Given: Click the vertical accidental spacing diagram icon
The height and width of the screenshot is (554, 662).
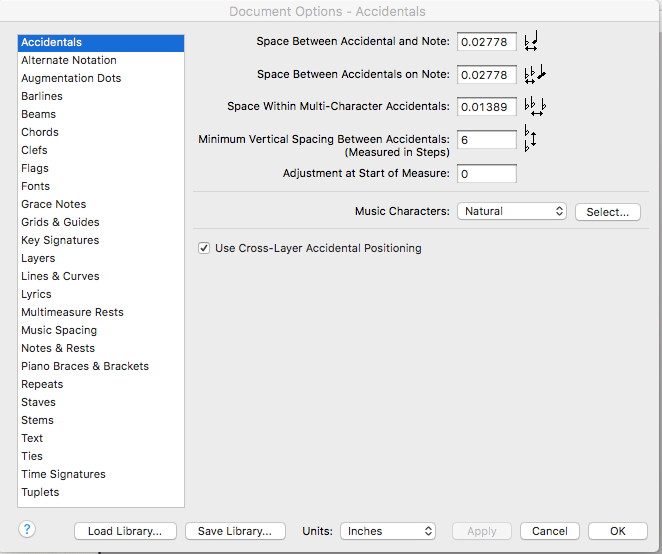Looking at the screenshot, I should pos(531,139).
